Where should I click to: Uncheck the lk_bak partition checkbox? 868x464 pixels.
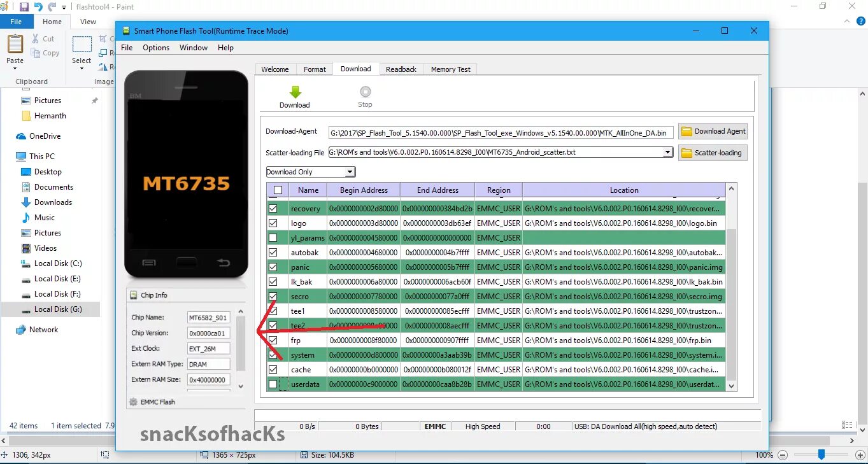[x=273, y=282]
